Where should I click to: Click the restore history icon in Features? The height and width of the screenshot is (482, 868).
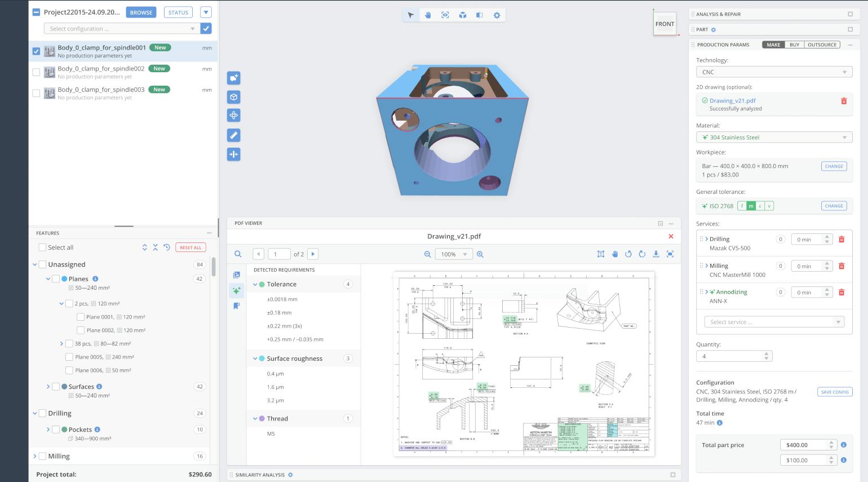[x=167, y=247]
